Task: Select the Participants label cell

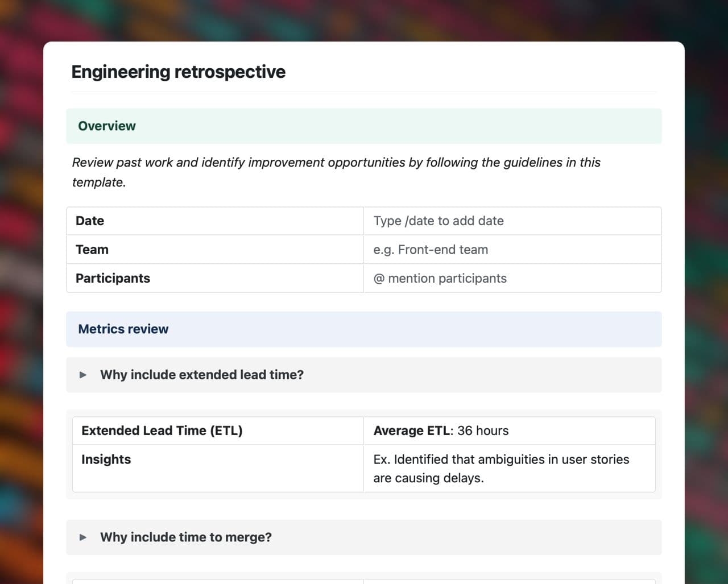Action: coord(113,279)
